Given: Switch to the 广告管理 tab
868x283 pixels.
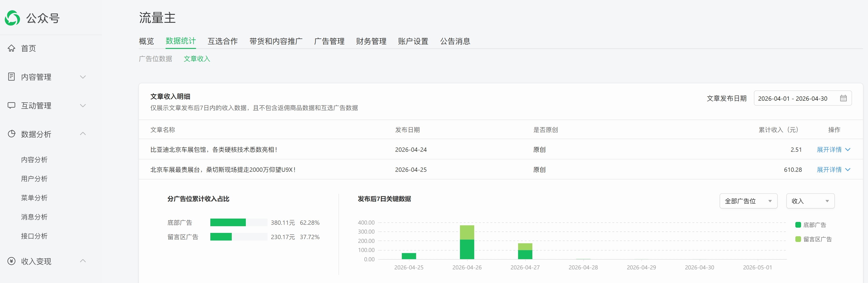Looking at the screenshot, I should pos(329,41).
